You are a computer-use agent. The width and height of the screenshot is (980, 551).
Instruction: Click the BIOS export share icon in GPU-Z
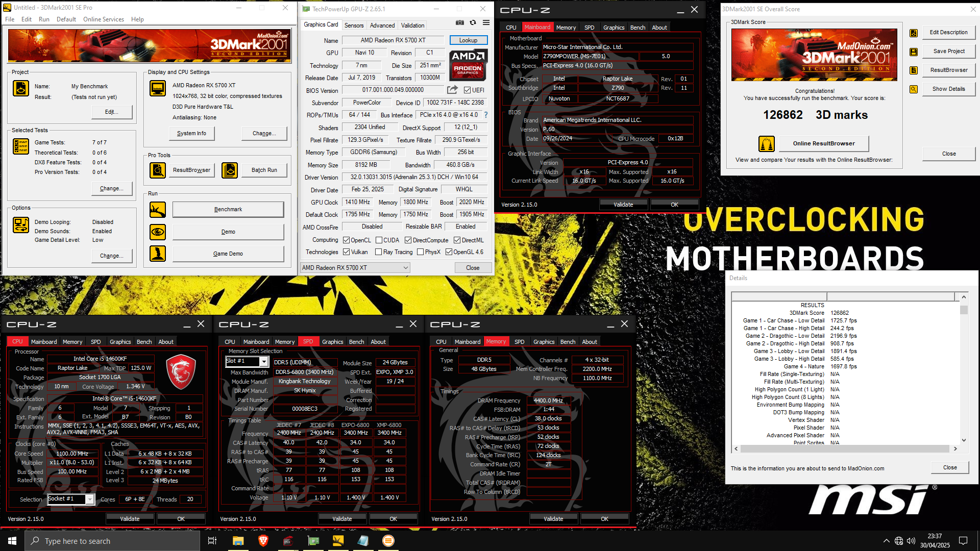(452, 90)
